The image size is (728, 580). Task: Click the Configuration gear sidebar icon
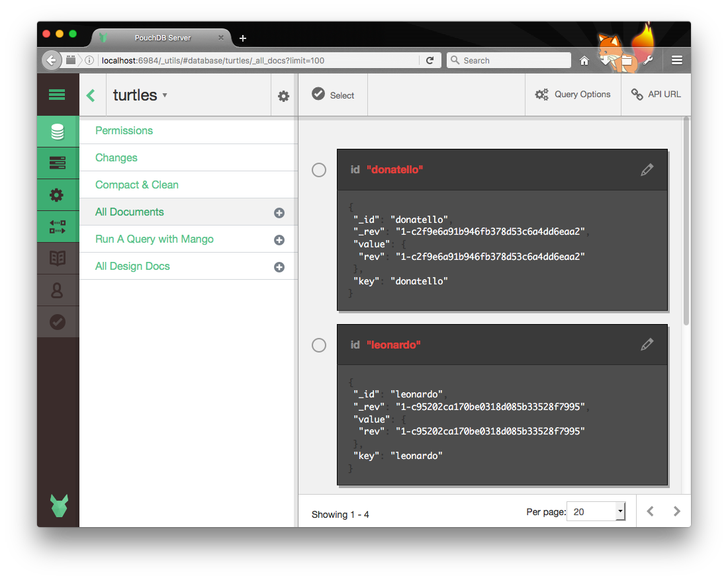[58, 195]
